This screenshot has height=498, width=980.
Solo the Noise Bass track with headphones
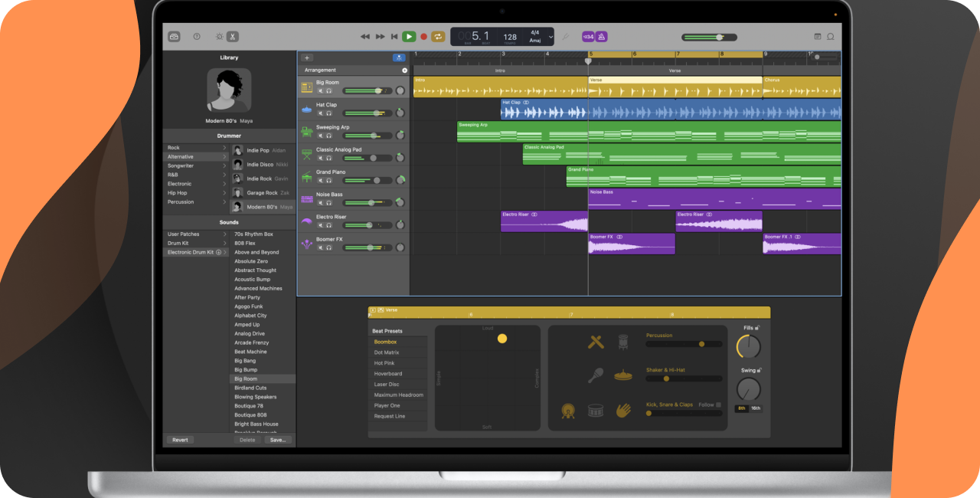328,203
